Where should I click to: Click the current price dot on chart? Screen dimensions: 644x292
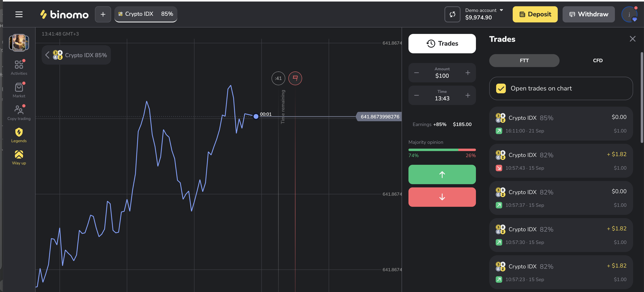[x=256, y=116]
